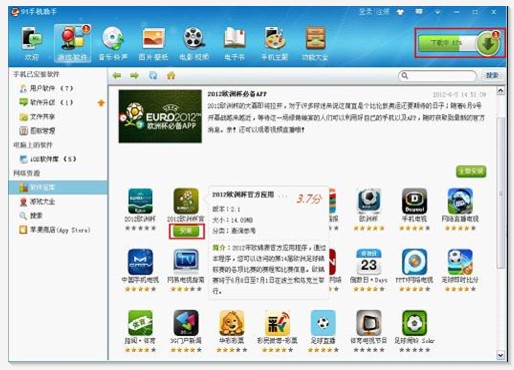Click the EURO2012 banner thumbnail
The width and height of the screenshot is (514, 370).
[x=160, y=116]
